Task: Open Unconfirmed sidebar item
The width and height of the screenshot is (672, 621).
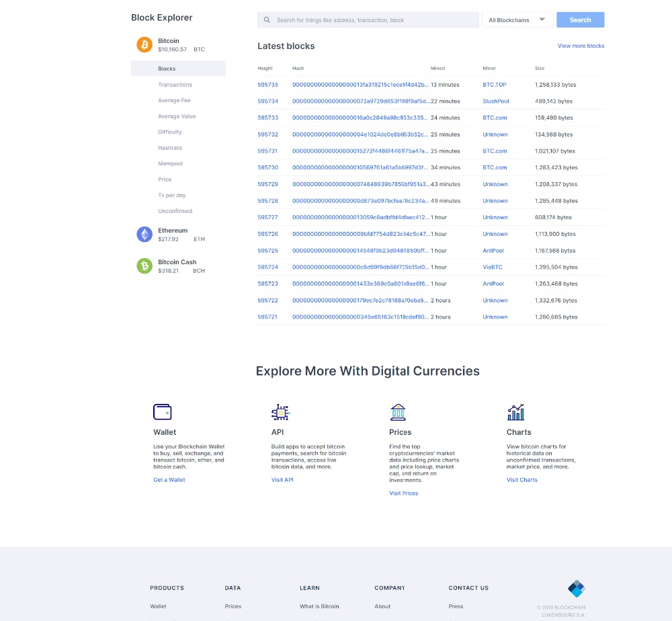Action: tap(175, 211)
